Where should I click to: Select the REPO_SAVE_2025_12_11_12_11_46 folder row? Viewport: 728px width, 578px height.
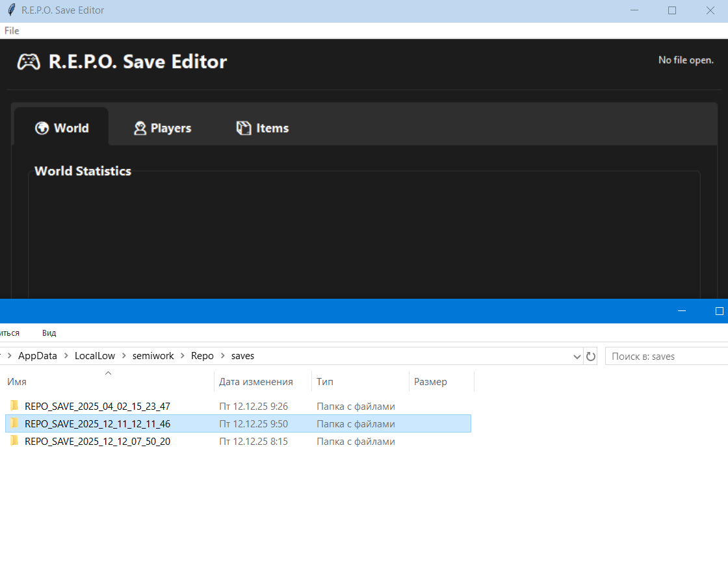97,423
